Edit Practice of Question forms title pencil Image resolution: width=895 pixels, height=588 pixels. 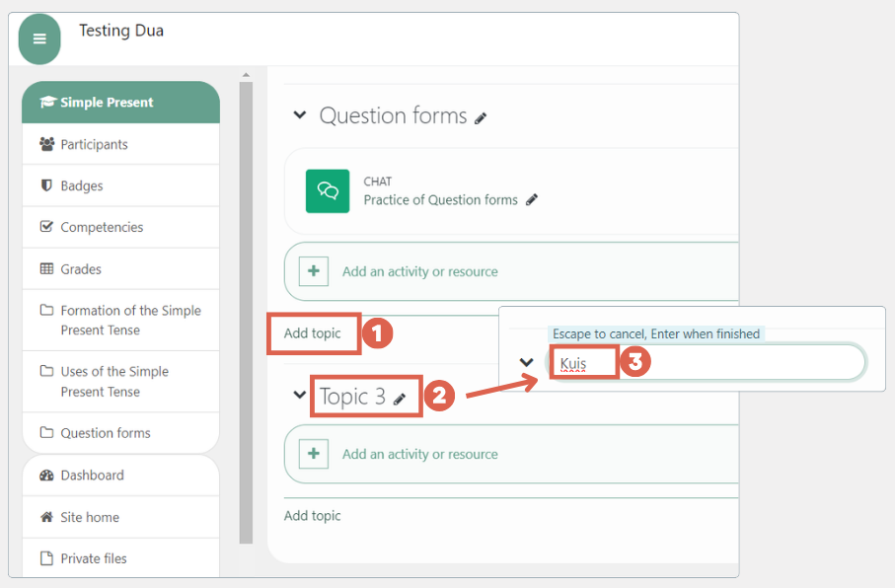click(x=532, y=200)
